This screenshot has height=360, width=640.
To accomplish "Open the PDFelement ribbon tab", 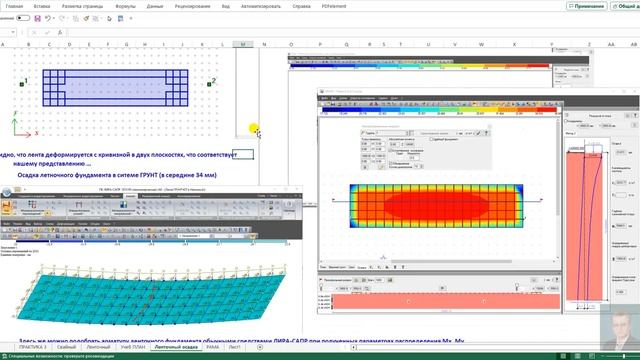I will pos(334,6).
